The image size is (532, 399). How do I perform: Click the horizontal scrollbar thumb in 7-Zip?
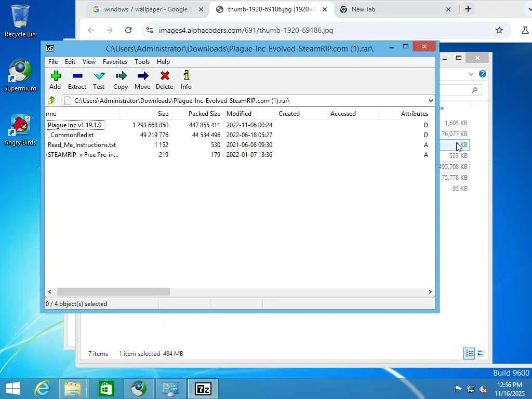click(x=113, y=292)
